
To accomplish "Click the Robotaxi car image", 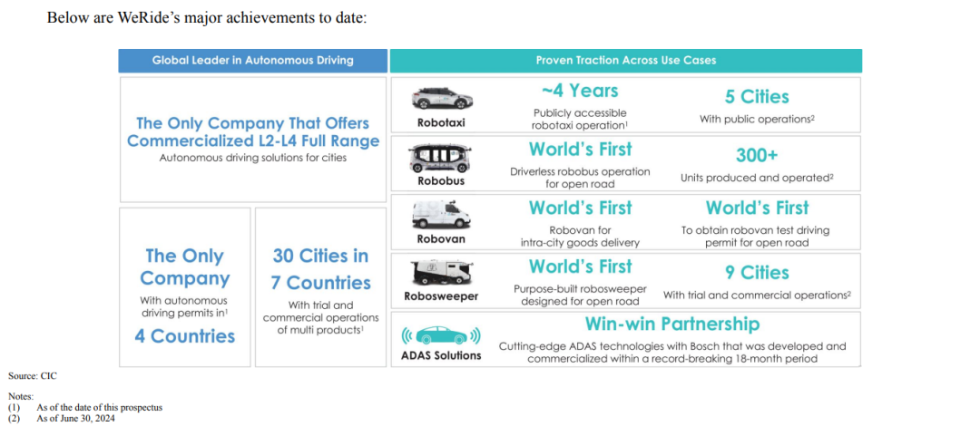I will pyautogui.click(x=441, y=98).
